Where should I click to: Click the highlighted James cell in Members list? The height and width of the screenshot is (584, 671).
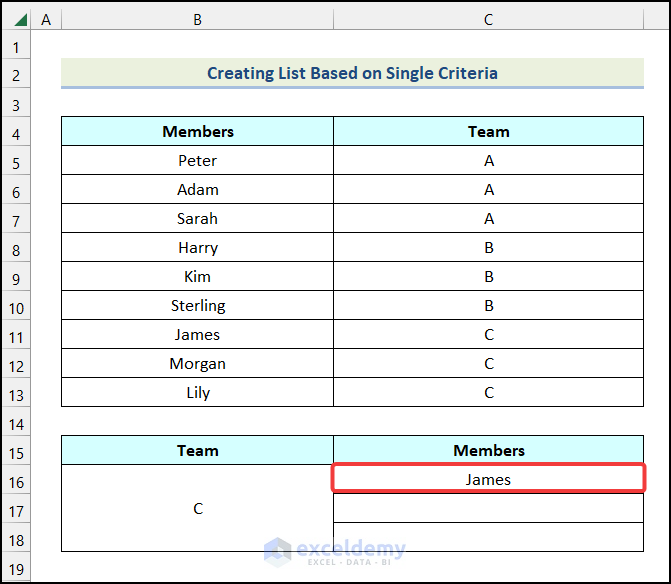tap(488, 480)
